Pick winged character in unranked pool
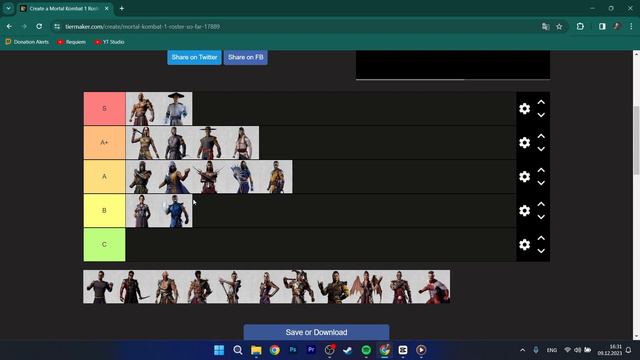This screenshot has width=640, height=360. click(x=367, y=287)
